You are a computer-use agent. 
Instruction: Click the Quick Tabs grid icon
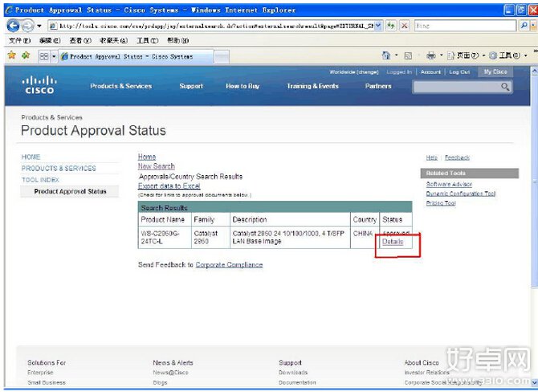point(44,56)
